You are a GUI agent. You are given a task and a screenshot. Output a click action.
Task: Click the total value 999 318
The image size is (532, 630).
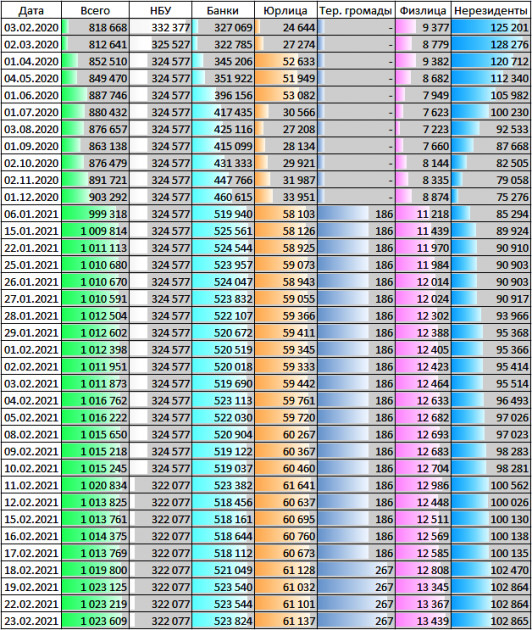tap(95, 214)
